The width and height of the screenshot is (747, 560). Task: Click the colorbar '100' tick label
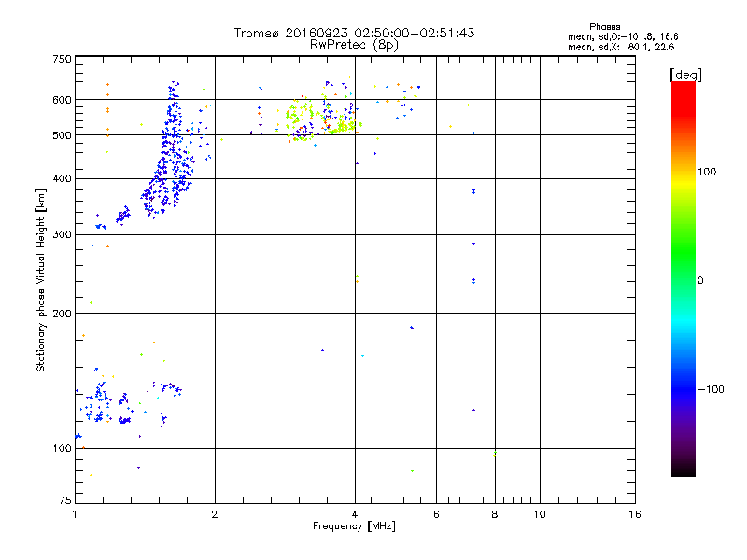coord(707,172)
